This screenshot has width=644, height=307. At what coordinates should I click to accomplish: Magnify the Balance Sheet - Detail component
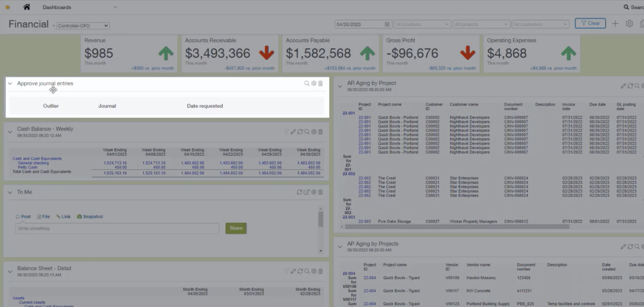coord(307,271)
